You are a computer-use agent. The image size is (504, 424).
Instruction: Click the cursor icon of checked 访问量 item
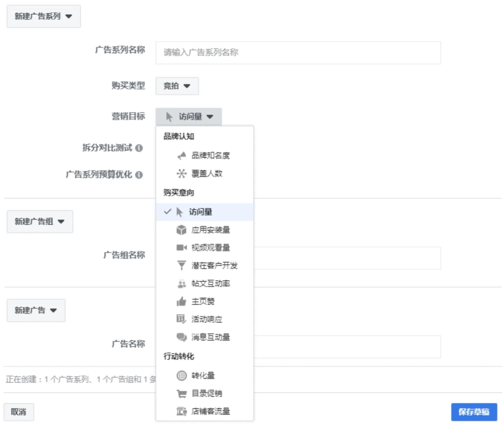[179, 212]
